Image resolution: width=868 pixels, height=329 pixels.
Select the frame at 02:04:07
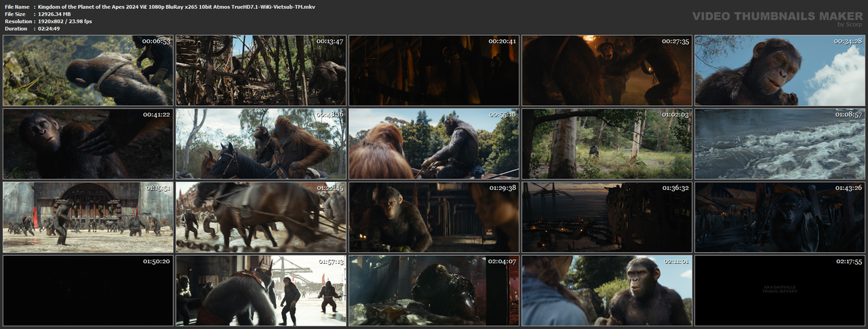(434, 290)
